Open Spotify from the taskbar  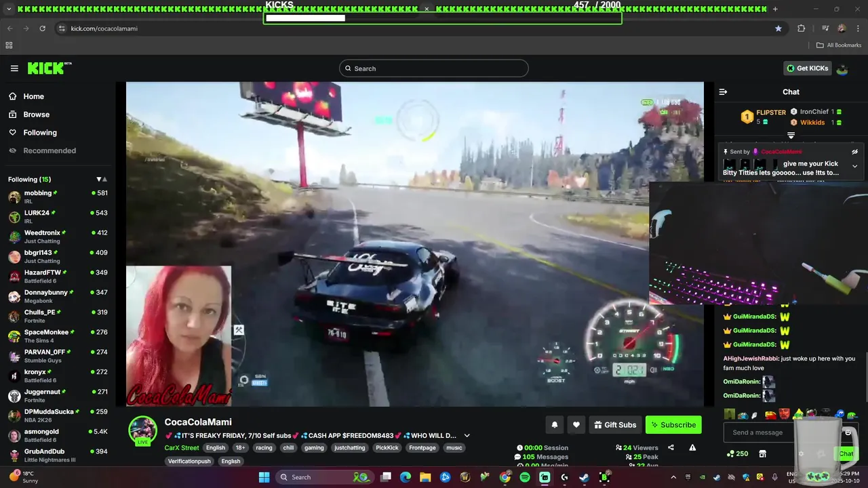525,477
